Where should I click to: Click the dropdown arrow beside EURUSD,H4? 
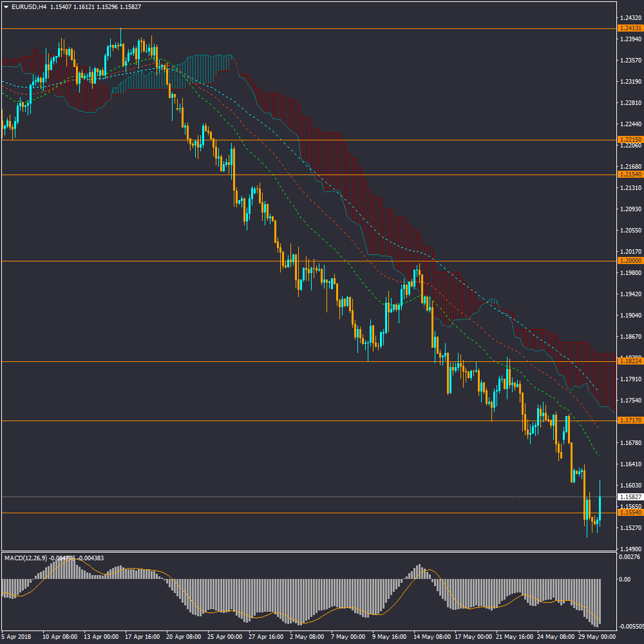(6, 6)
